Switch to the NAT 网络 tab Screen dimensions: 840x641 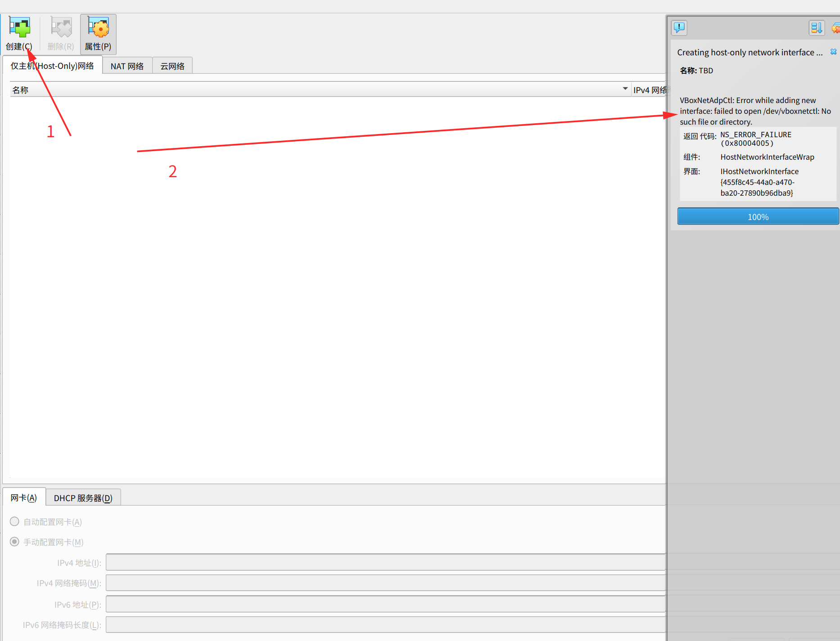pyautogui.click(x=127, y=66)
